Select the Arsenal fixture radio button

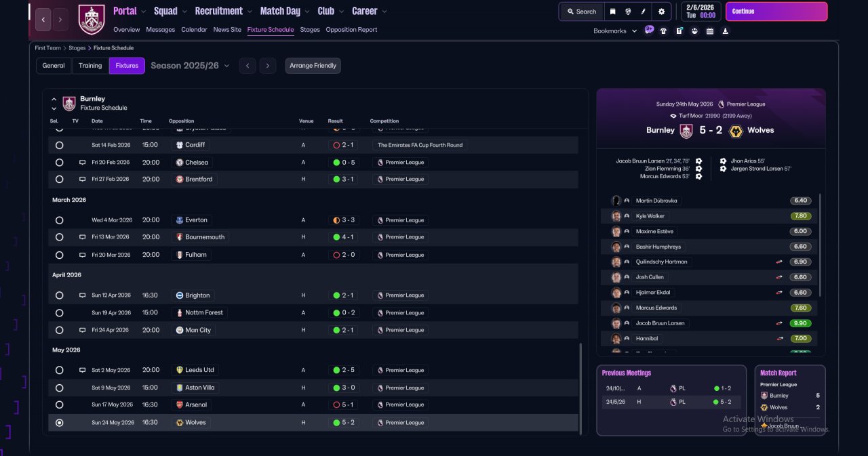tap(60, 405)
